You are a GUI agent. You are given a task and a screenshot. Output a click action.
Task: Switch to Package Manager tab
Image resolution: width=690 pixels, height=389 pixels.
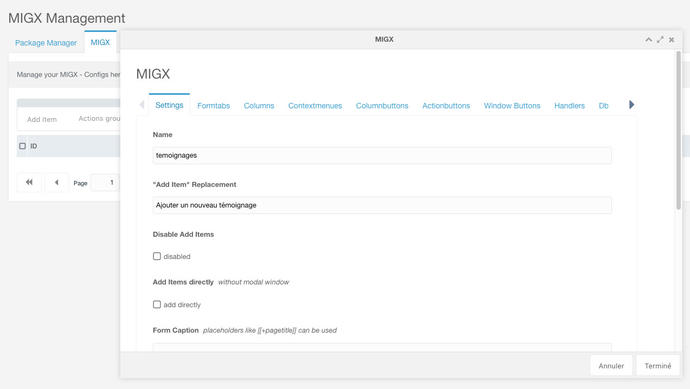46,43
